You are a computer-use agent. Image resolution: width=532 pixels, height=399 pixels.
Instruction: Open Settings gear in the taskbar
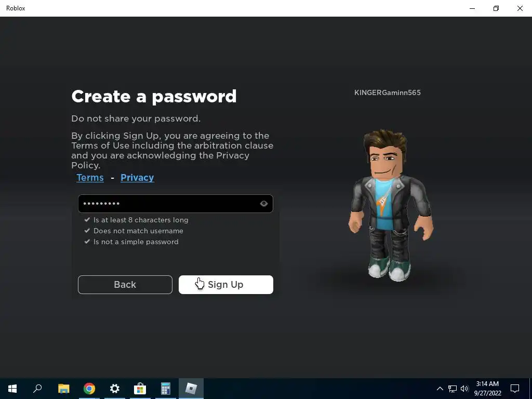pyautogui.click(x=115, y=389)
